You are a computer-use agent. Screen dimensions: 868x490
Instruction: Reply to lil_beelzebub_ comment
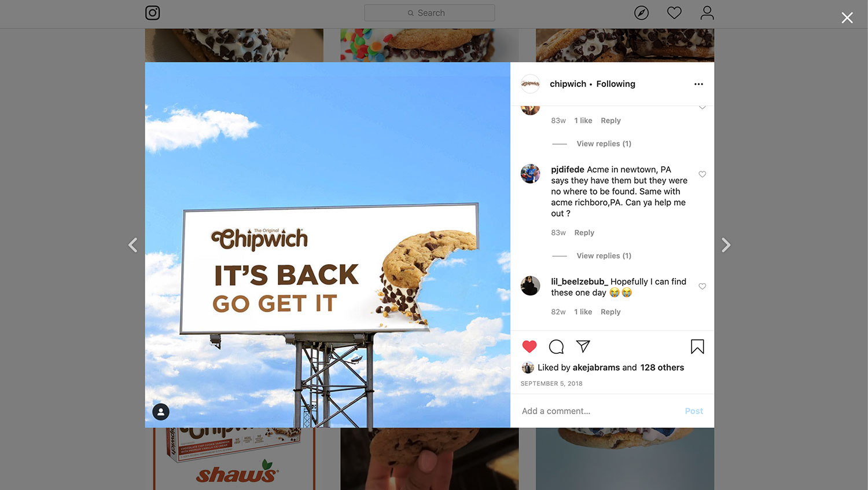[x=610, y=312]
